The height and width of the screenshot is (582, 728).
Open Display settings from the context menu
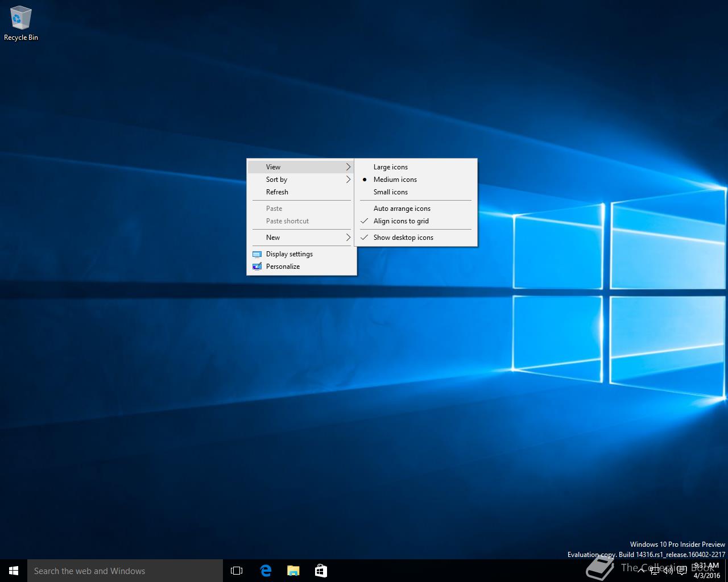(x=301, y=254)
